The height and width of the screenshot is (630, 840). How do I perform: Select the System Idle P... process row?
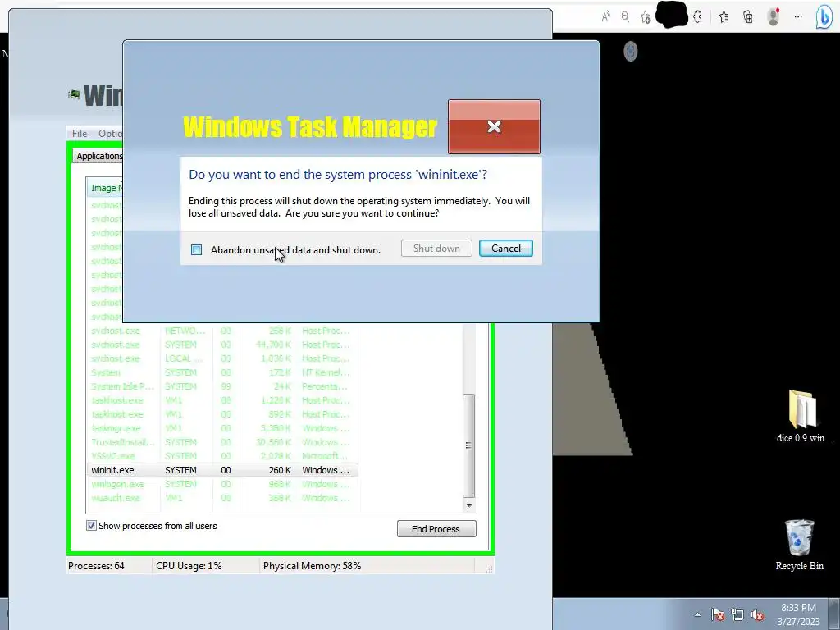221,386
